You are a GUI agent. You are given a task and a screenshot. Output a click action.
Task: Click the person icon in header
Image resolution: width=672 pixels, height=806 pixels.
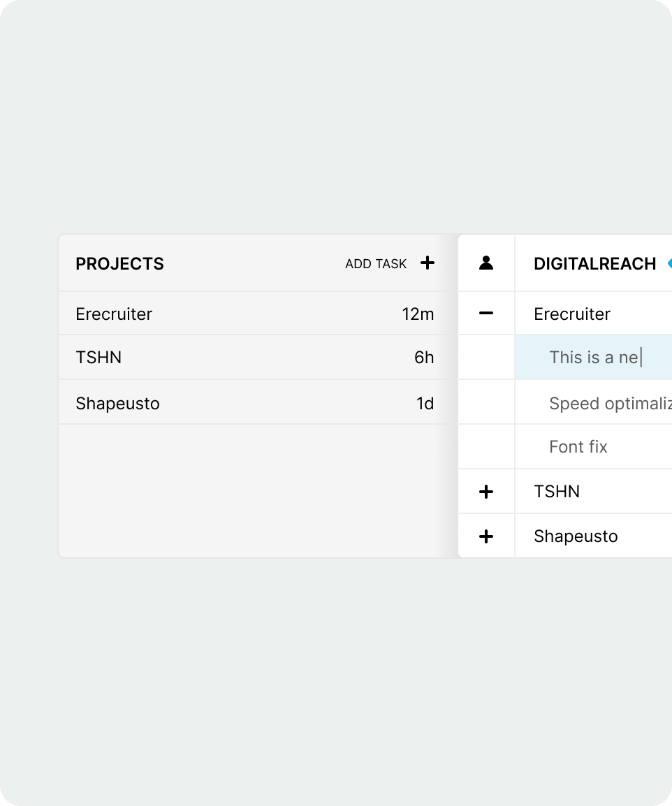pos(486,263)
